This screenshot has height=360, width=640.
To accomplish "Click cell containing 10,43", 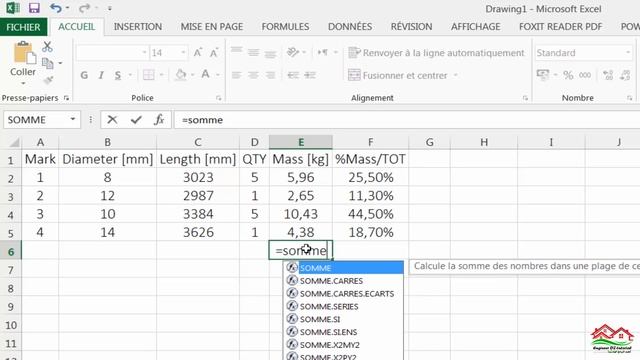I will point(301,214).
